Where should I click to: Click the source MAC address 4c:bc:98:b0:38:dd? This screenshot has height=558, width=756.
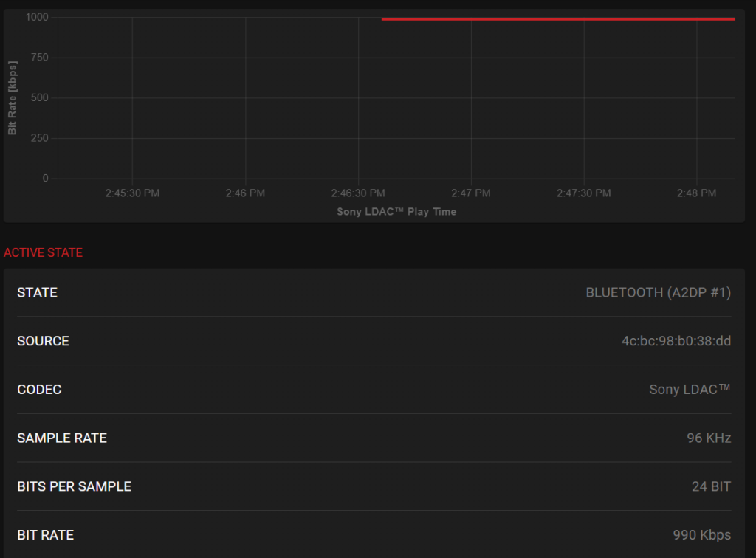(x=676, y=341)
